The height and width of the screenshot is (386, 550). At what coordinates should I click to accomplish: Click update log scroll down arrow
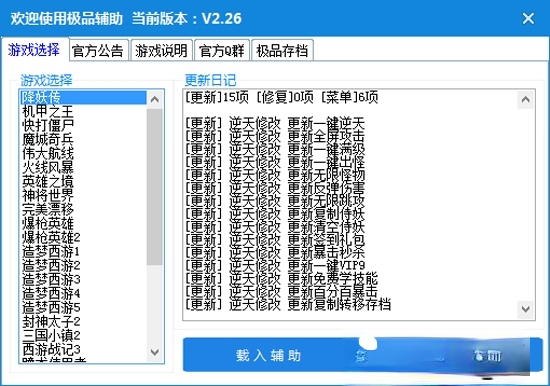tap(525, 309)
